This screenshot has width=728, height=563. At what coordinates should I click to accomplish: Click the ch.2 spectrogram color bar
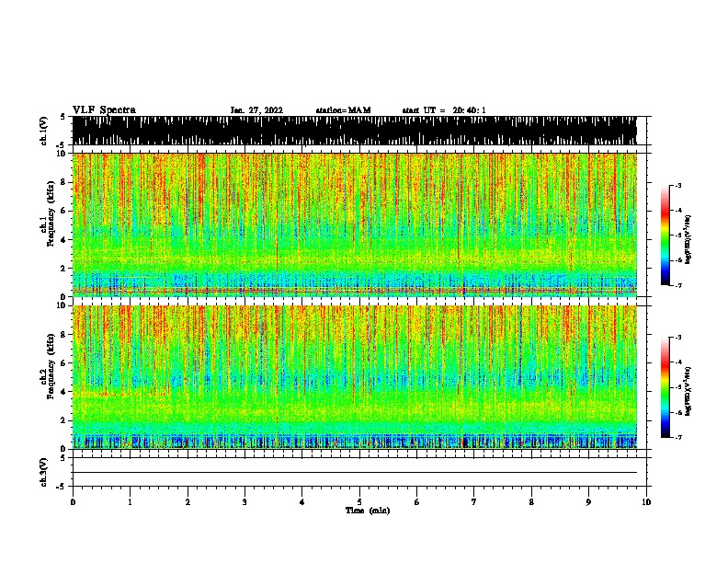pos(665,387)
